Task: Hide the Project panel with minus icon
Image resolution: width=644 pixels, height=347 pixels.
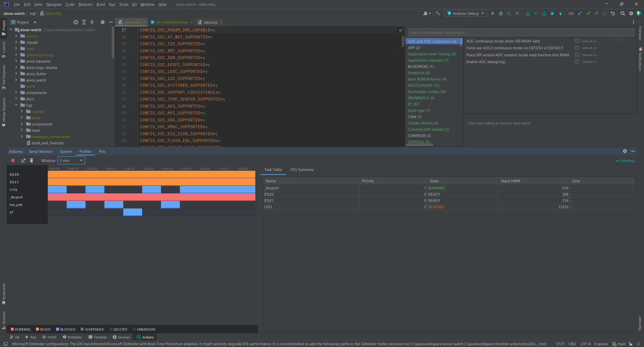Action: tap(110, 22)
